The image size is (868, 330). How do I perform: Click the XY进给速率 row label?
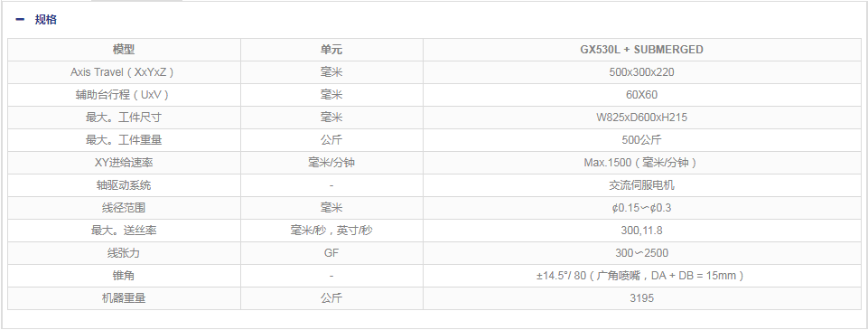124,163
